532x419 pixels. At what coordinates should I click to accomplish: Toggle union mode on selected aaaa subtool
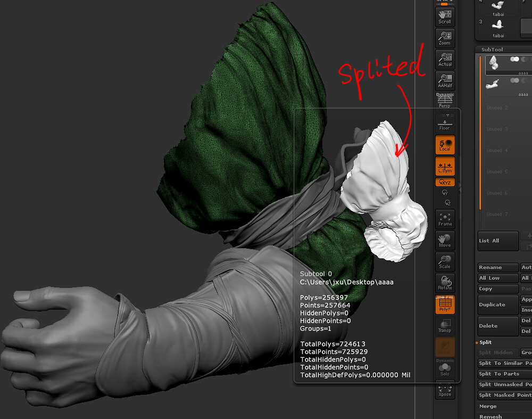[514, 59]
